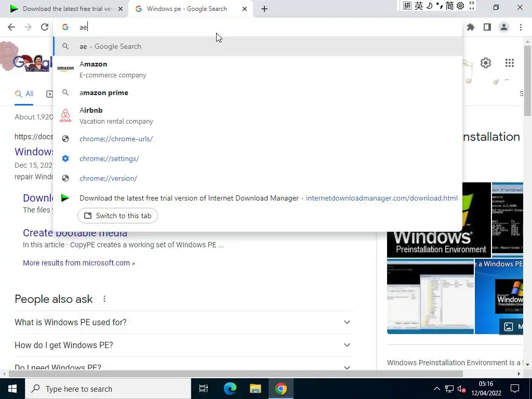Click the horizontal scrollbar of the page
This screenshot has height=399, width=532.
(236, 374)
